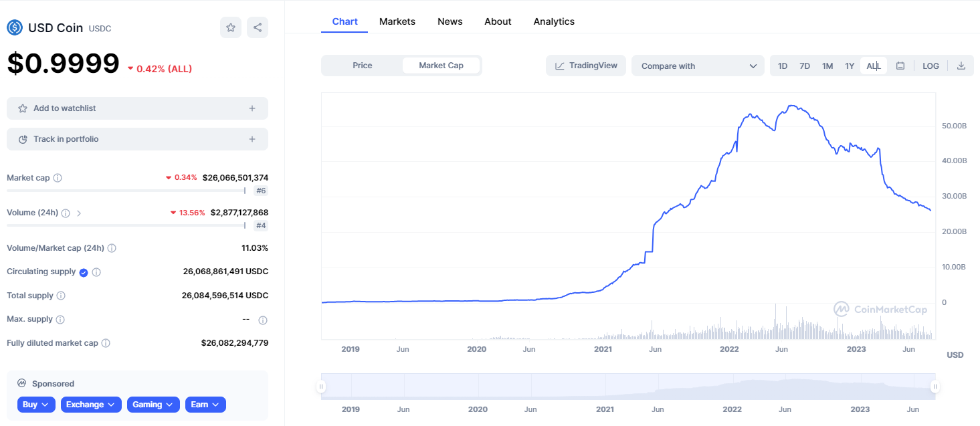Screen dimensions: 980x426
Task: Click info icon beside Circulating supply
Action: [96, 272]
